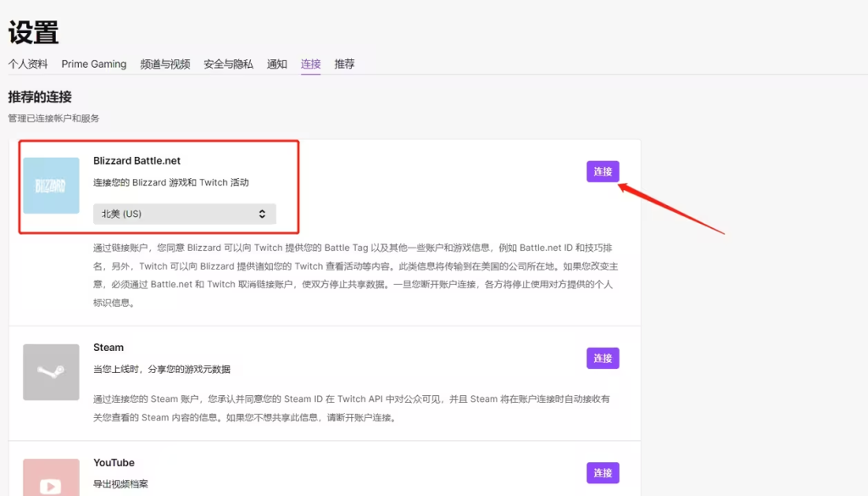
Task: Connect the YouTube account
Action: point(603,473)
